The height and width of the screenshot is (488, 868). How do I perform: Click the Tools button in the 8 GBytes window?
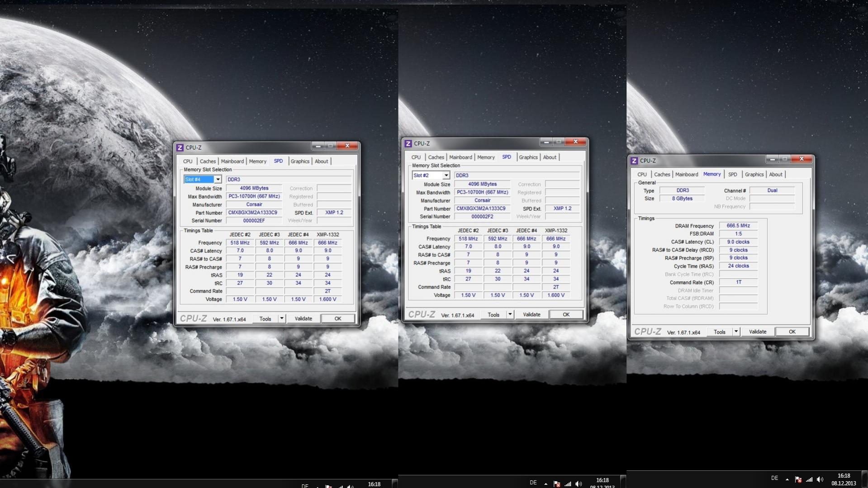coord(720,332)
